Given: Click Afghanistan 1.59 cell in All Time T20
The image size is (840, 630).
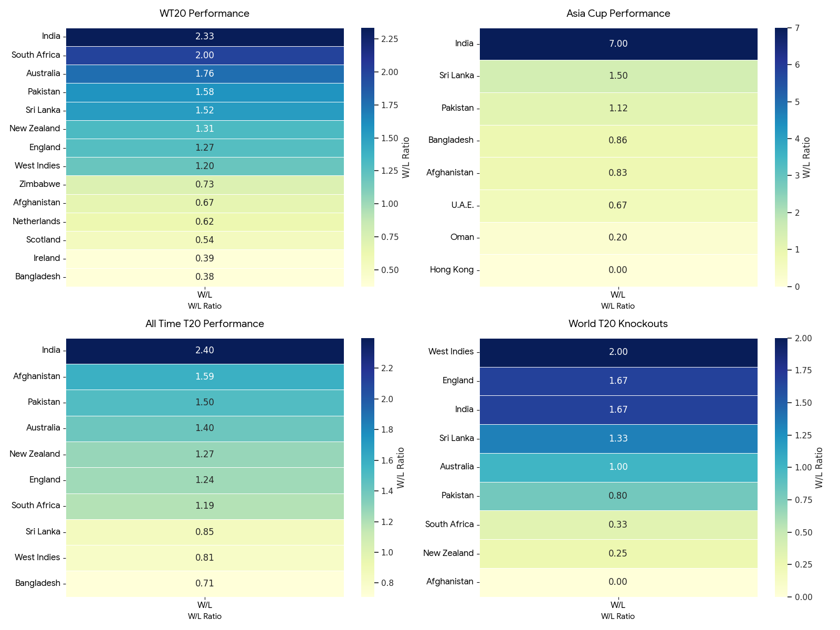Looking at the screenshot, I should (205, 376).
